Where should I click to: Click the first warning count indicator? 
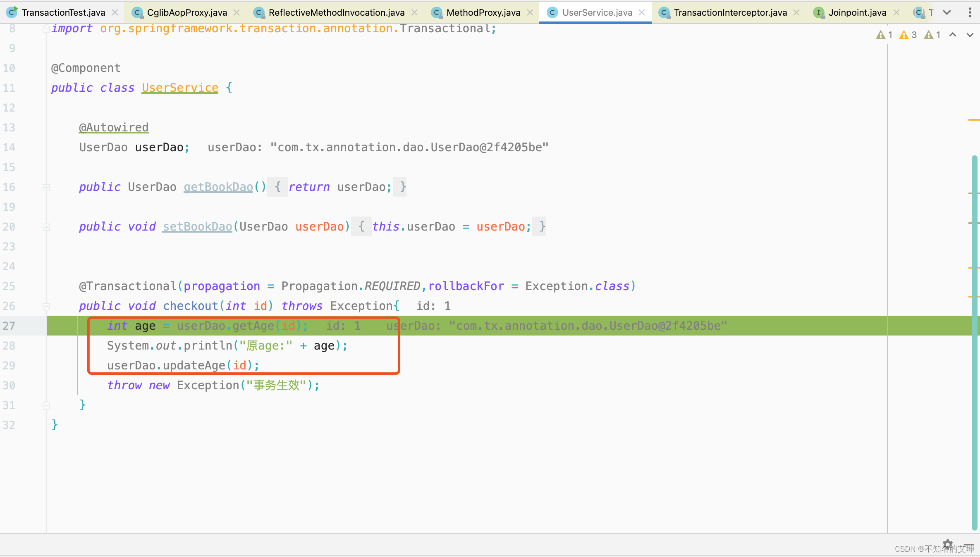[884, 35]
